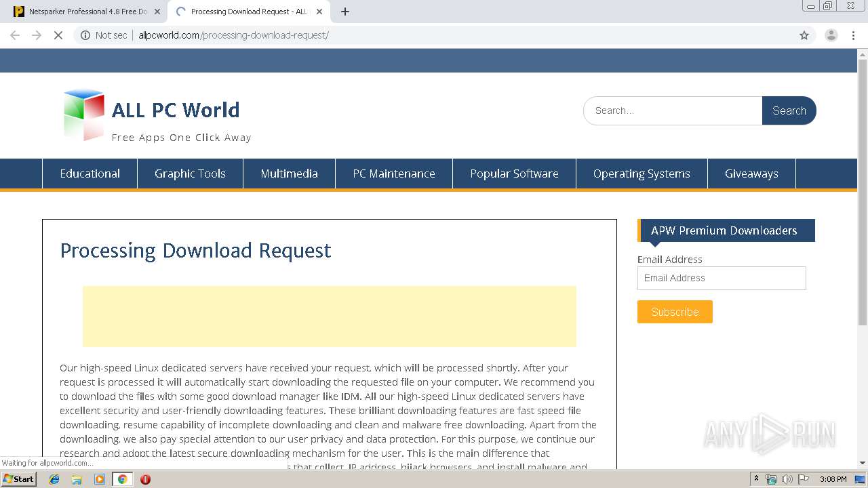The height and width of the screenshot is (488, 868).
Task: Show hidden tray icons arrow
Action: (756, 479)
